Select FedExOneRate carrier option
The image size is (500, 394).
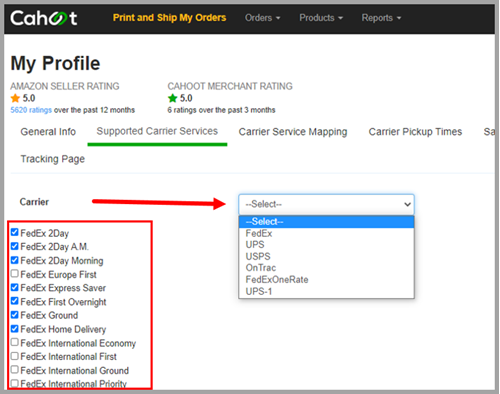point(326,279)
